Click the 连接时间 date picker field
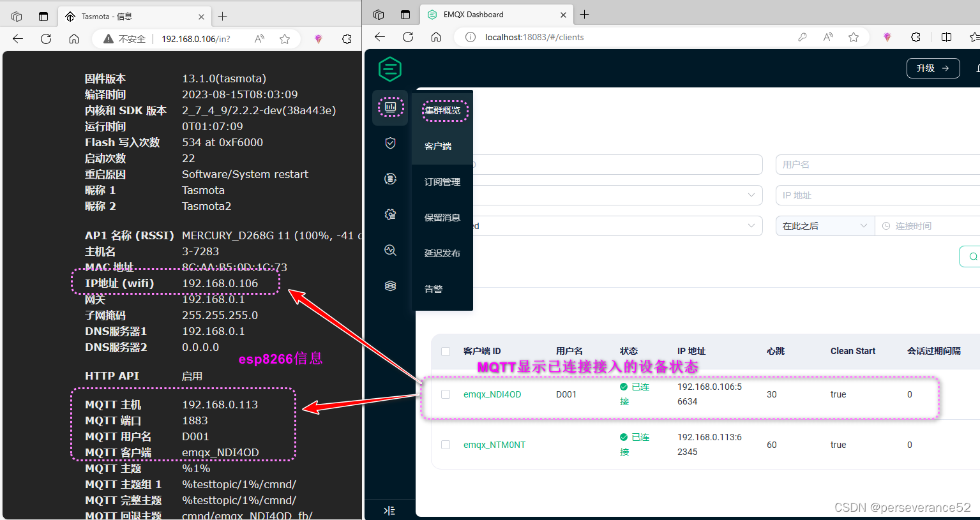Viewport: 980px width, 520px height. click(x=928, y=226)
